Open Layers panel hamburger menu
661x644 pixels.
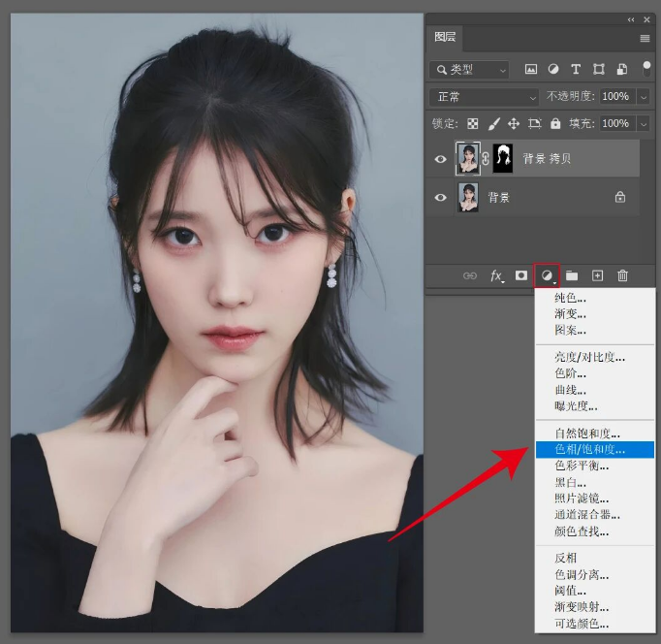pos(645,39)
